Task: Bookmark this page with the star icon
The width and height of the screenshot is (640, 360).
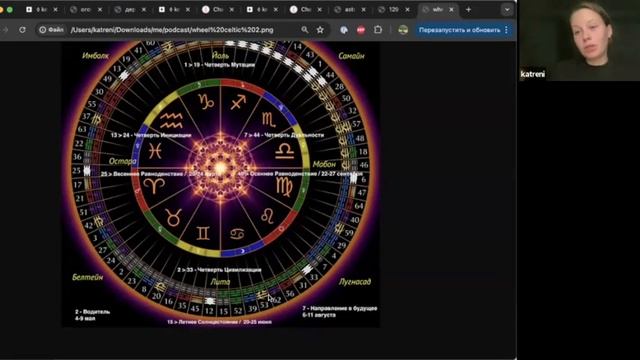Action: click(320, 30)
